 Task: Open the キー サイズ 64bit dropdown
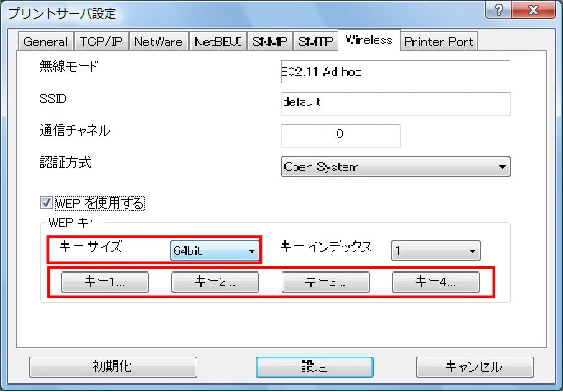tap(215, 250)
